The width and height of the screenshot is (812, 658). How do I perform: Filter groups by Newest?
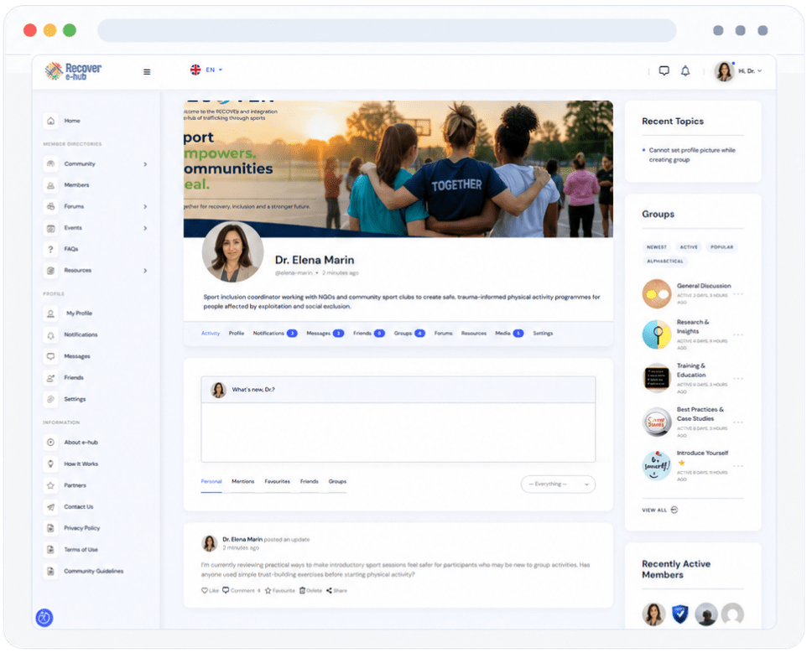point(657,248)
